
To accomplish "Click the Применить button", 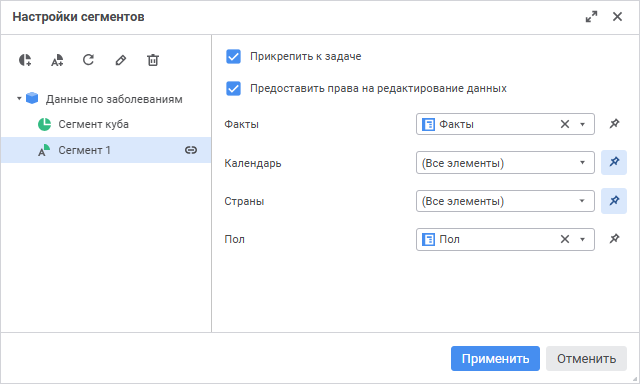I will click(x=495, y=359).
